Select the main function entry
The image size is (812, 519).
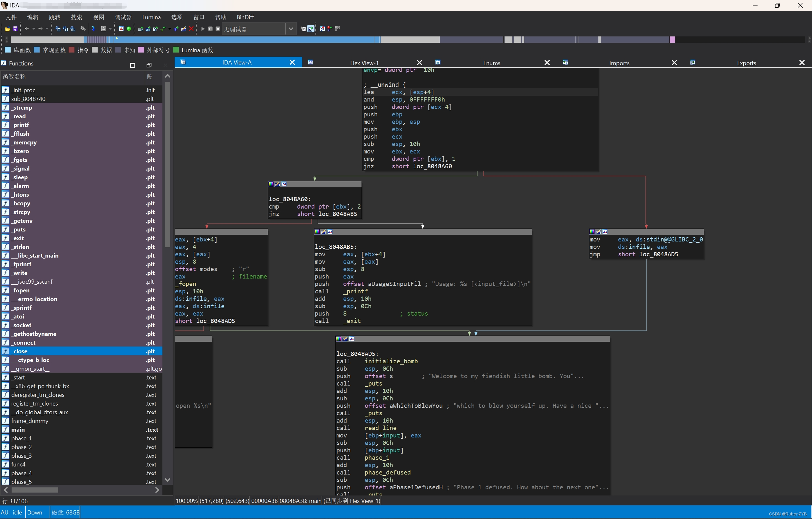coord(18,430)
